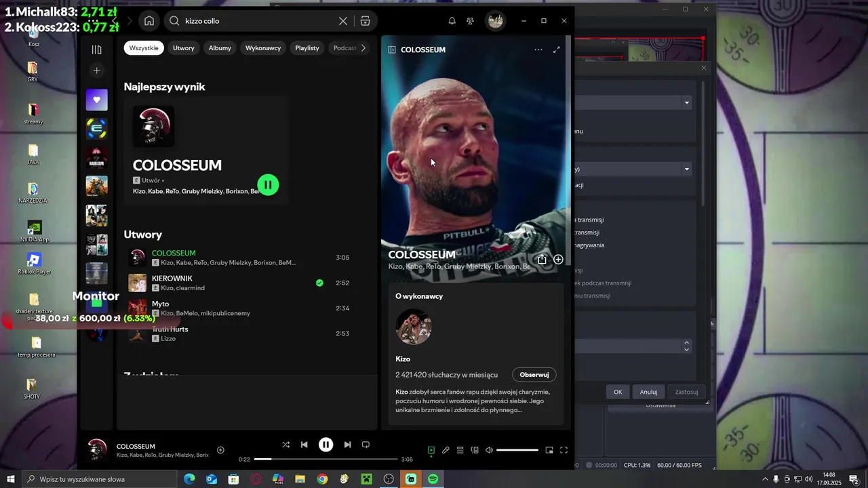
Task: Pause COLOSSEUM from top result card
Action: pos(268,184)
